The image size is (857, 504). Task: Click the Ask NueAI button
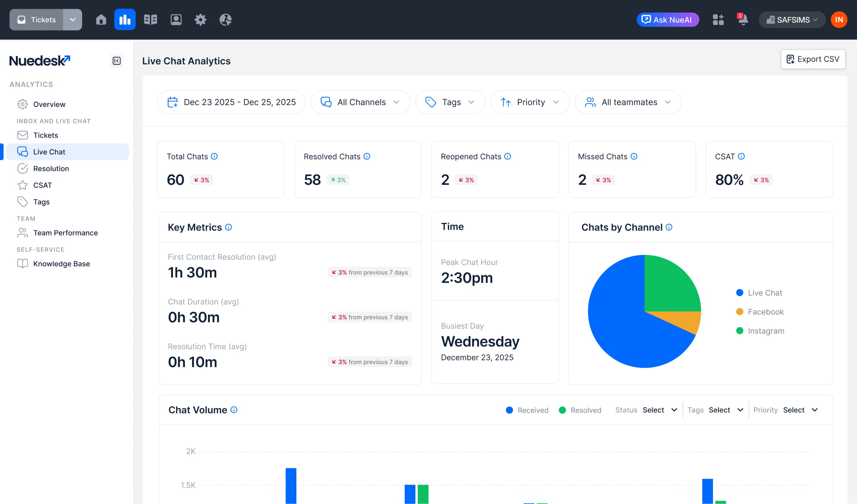click(x=667, y=19)
